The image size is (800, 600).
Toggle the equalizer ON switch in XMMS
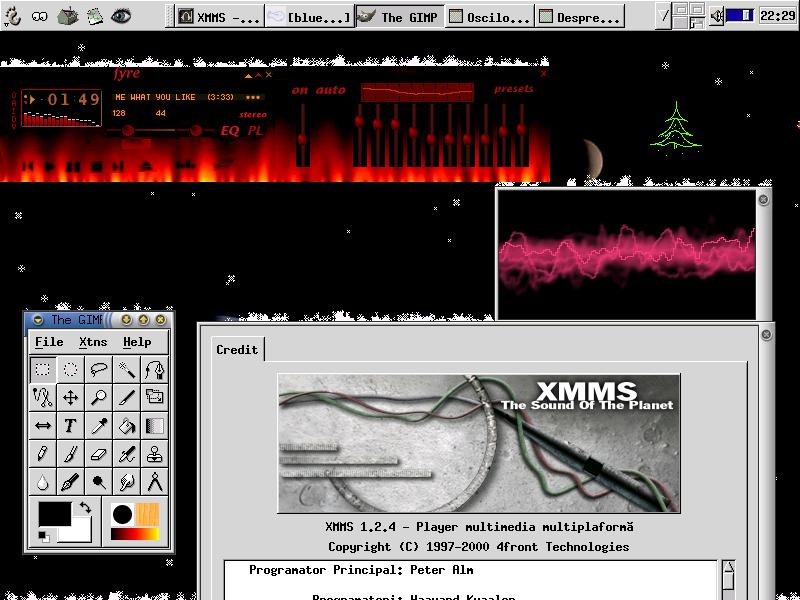299,90
